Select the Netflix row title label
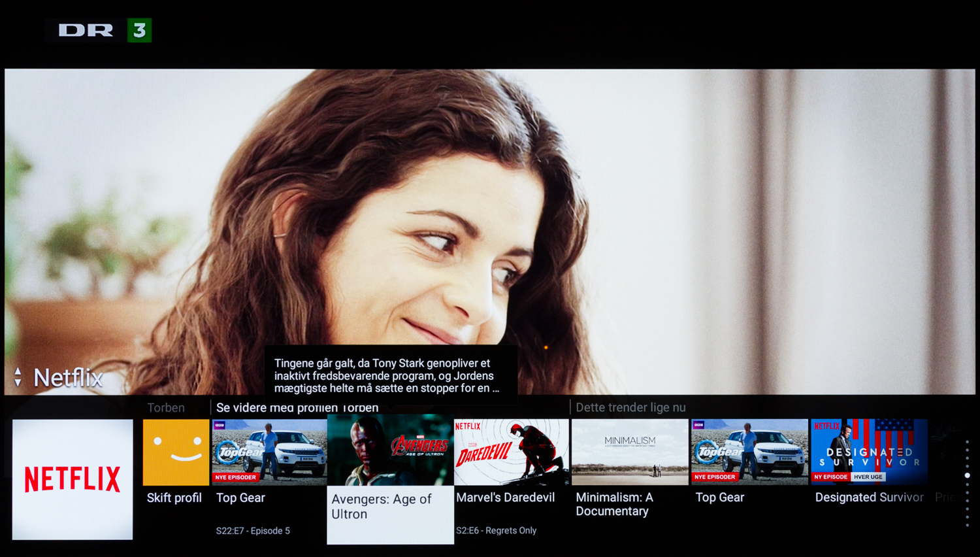The width and height of the screenshot is (980, 557). coord(68,378)
